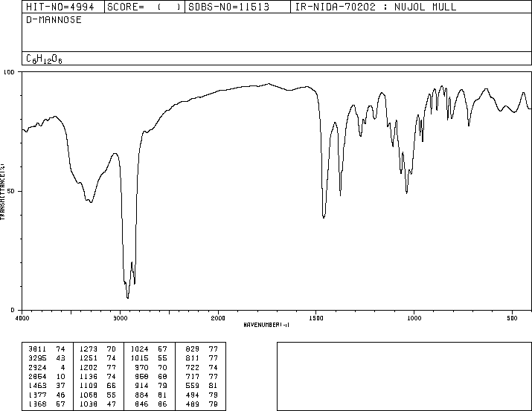Viewport: 532px width, 411px height.
Task: Click the 914 peak table entry
Action: click(x=141, y=386)
